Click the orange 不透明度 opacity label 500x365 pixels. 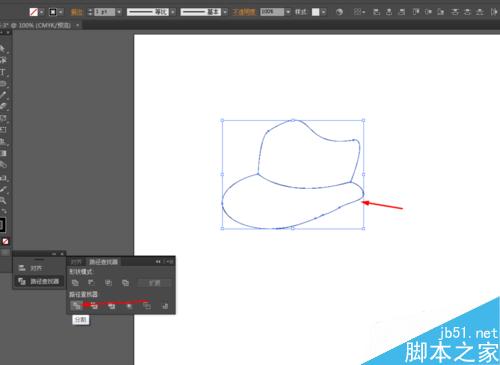(x=244, y=12)
